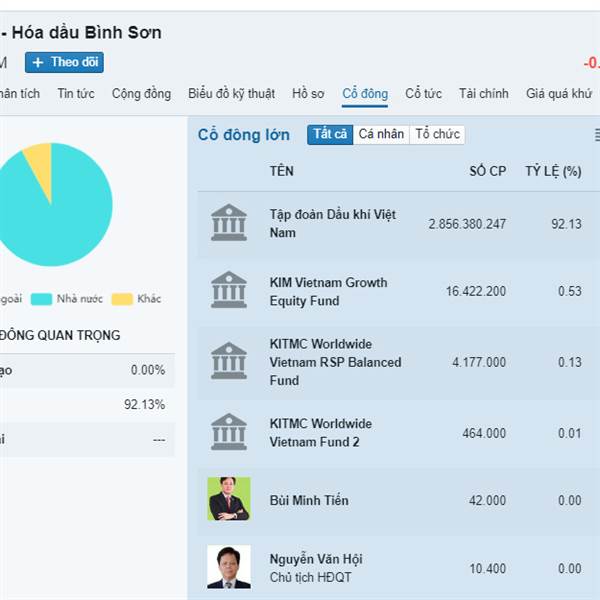This screenshot has width=600, height=600.
Task: Click Bùi Minh Tiến's profile photo
Action: 229,499
